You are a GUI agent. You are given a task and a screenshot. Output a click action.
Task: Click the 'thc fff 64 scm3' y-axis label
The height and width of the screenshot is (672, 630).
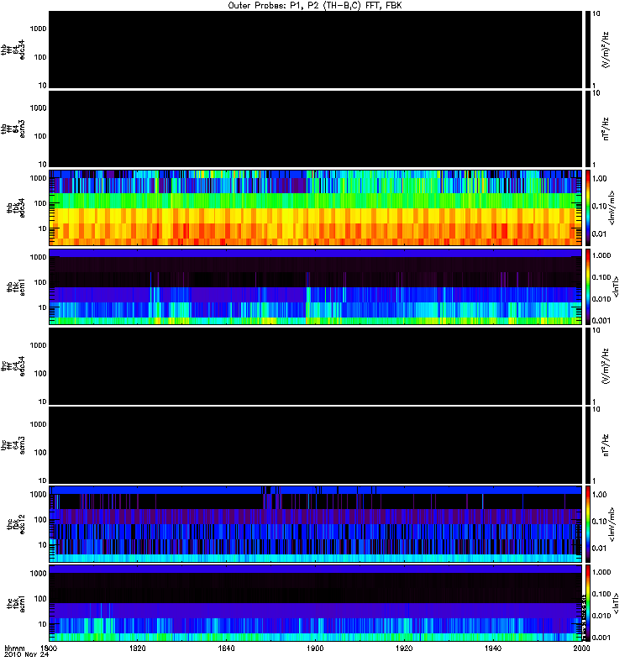[x=13, y=445]
